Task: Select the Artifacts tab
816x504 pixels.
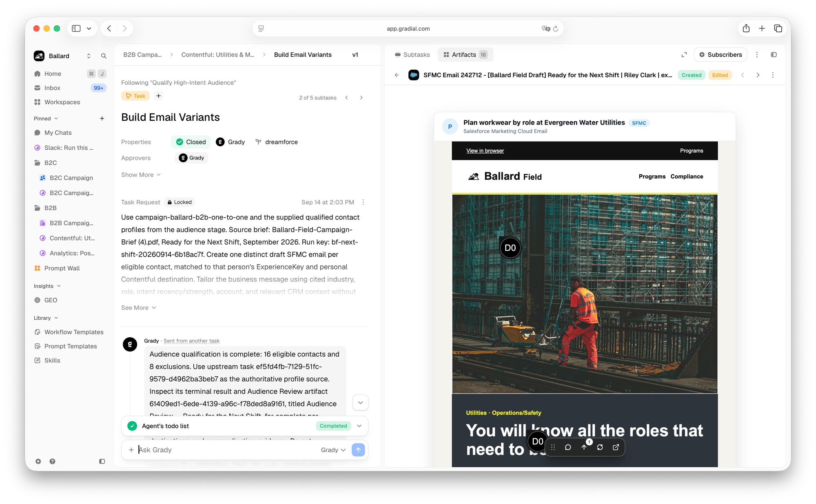Action: 465,55
